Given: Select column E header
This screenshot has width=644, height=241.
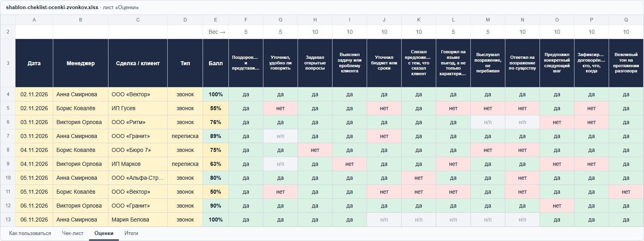Looking at the screenshot, I should 216,20.
